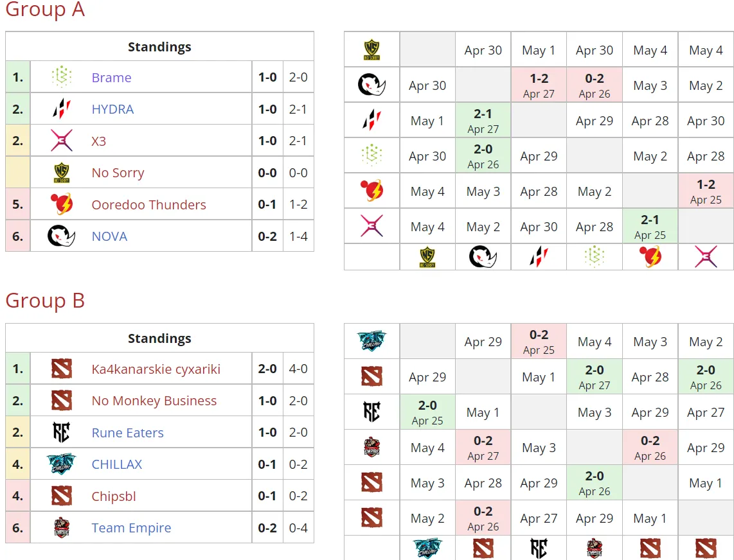Click the X3 team logo in standings
Viewport: 734px width, 560px height.
(x=61, y=141)
